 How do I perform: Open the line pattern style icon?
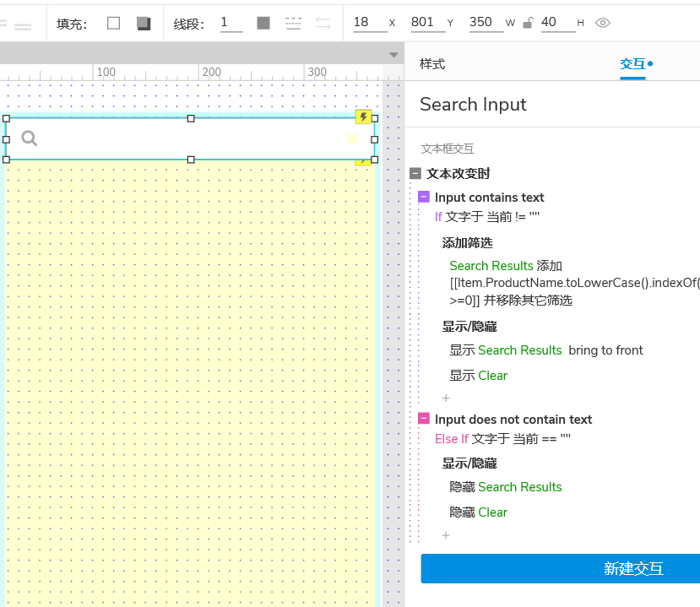pyautogui.click(x=293, y=24)
